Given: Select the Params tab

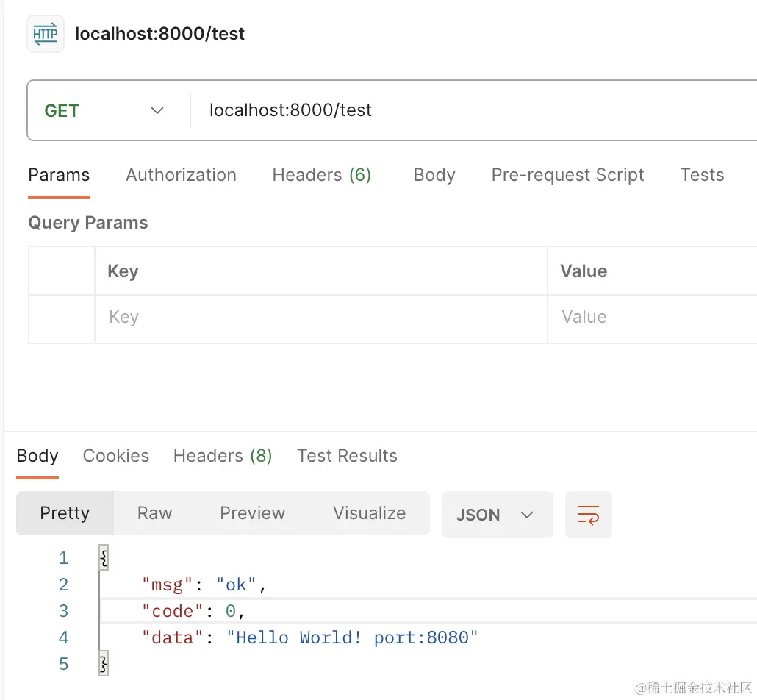Looking at the screenshot, I should 59,175.
